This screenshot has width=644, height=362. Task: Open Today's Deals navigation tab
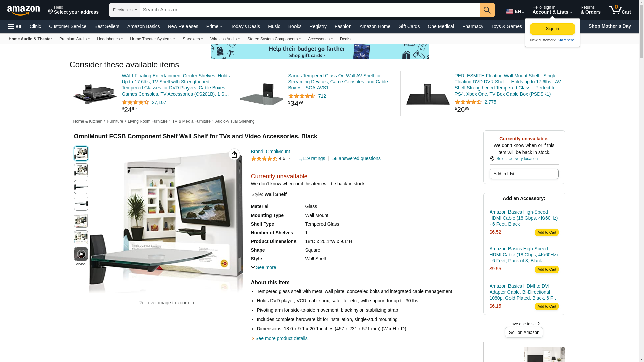[245, 26]
